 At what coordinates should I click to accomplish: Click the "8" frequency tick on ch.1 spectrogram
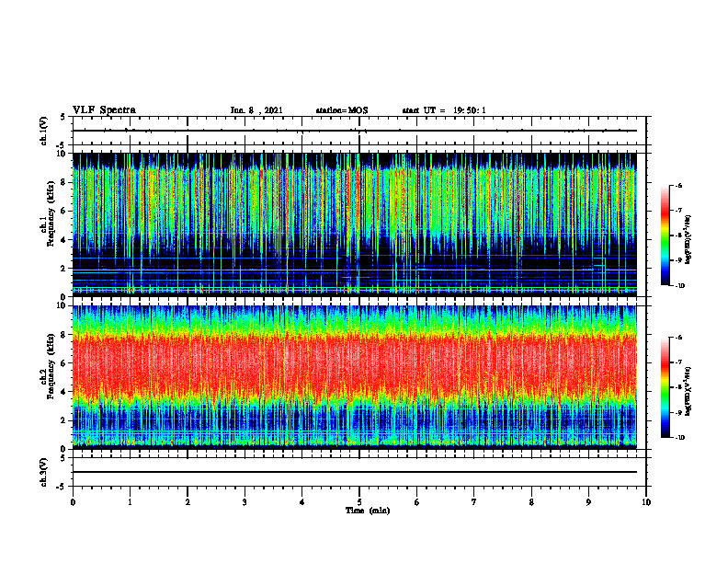[x=63, y=182]
